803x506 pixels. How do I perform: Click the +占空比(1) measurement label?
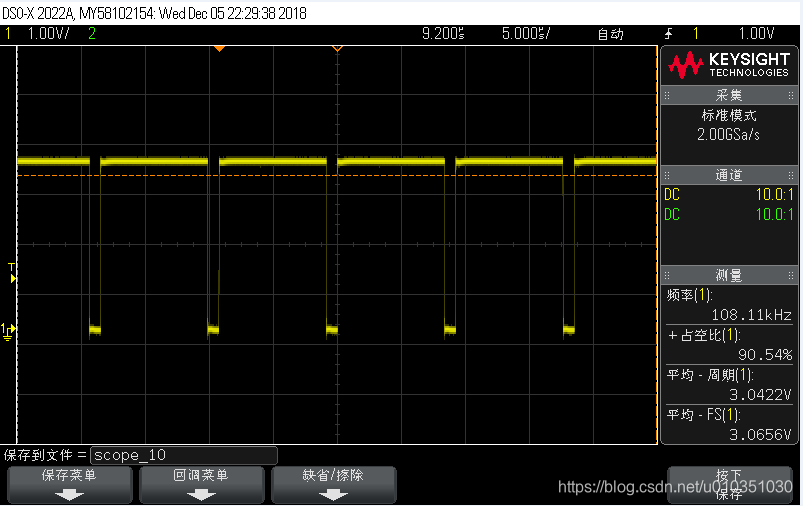coord(704,335)
